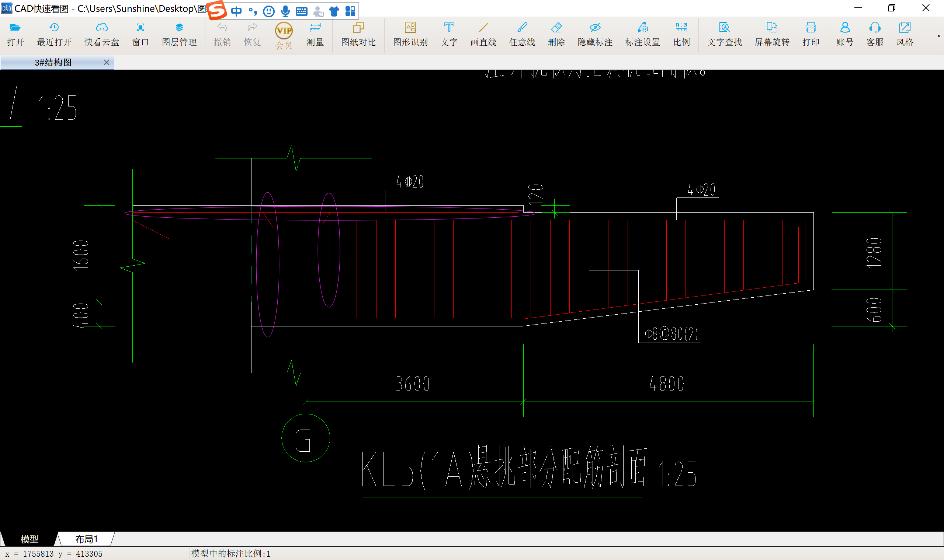Viewport: 944px width, 560px height.
Task: Start 图形识别 shape recognition
Action: point(410,35)
